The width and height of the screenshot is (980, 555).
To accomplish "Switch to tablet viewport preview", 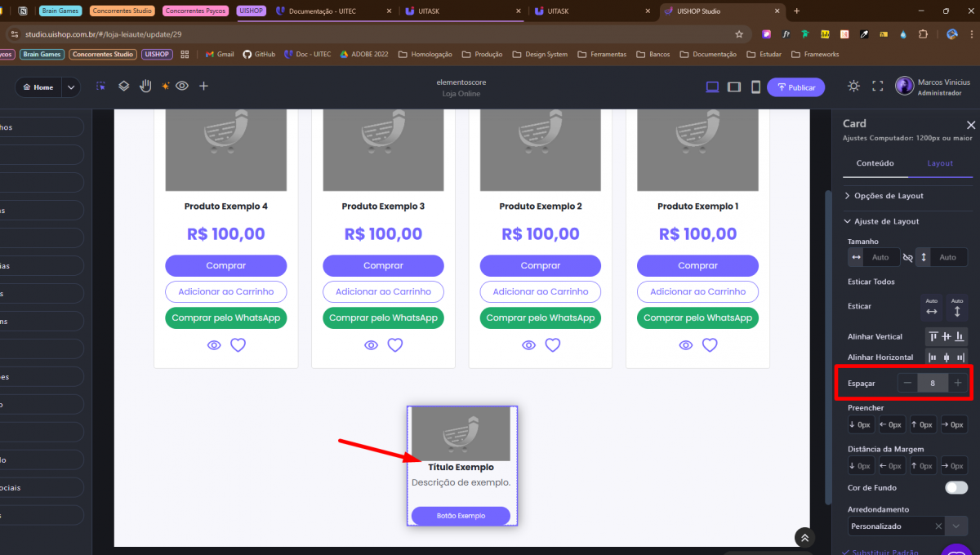I will [x=734, y=87].
